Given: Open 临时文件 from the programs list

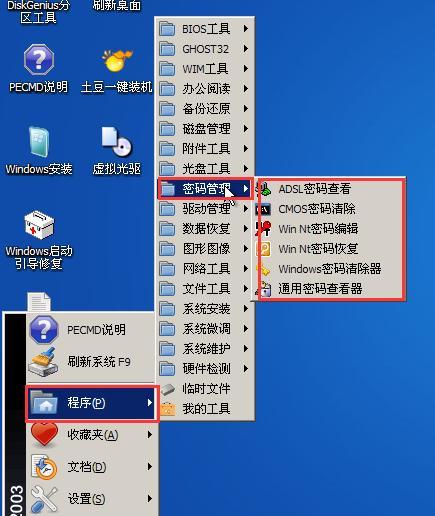Looking at the screenshot, I should 205,389.
